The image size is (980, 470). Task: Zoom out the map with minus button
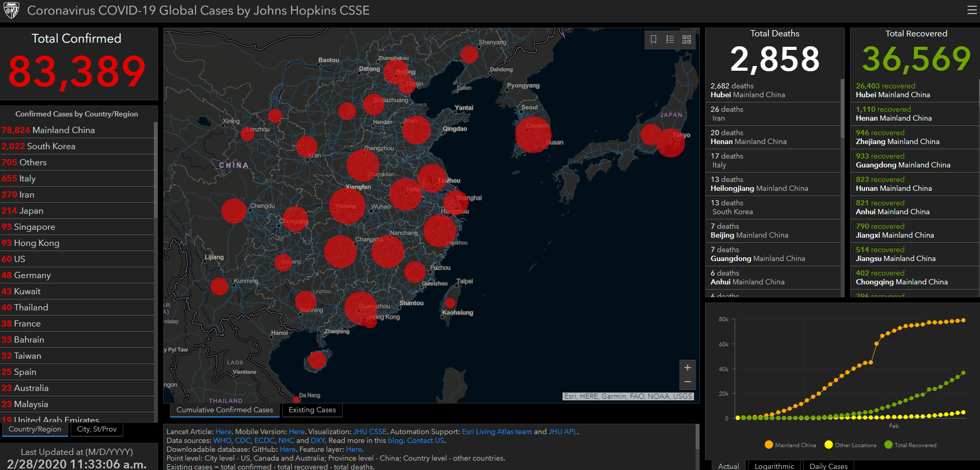687,382
